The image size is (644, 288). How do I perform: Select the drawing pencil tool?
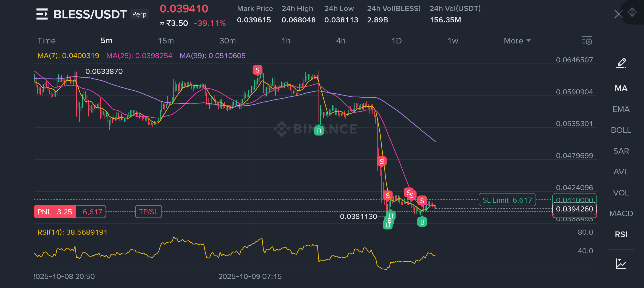(621, 63)
